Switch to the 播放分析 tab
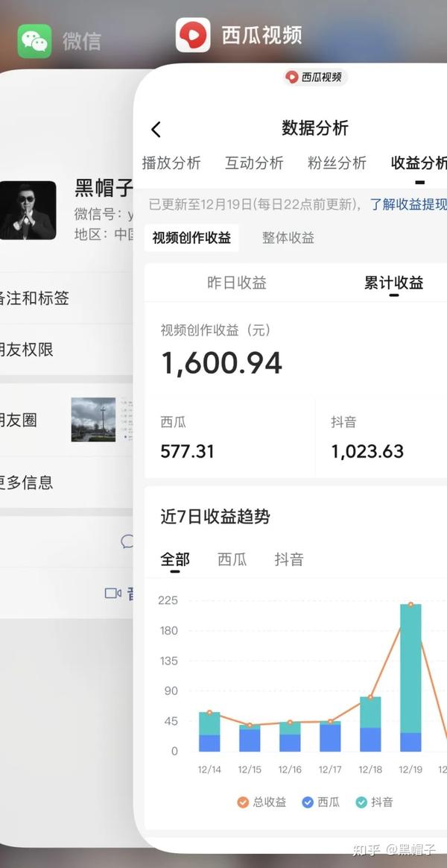This screenshot has width=447, height=868. pos(171,163)
